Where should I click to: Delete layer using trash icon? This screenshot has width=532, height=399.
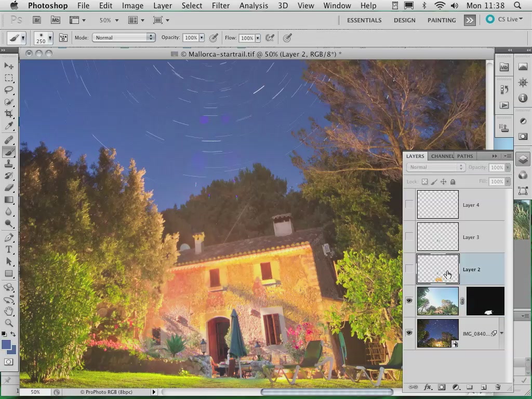pyautogui.click(x=498, y=387)
